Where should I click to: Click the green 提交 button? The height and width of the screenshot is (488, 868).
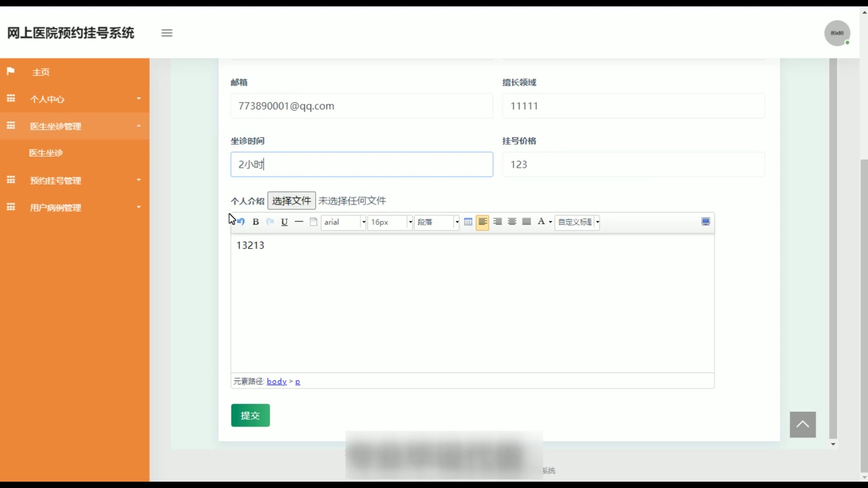[250, 415]
